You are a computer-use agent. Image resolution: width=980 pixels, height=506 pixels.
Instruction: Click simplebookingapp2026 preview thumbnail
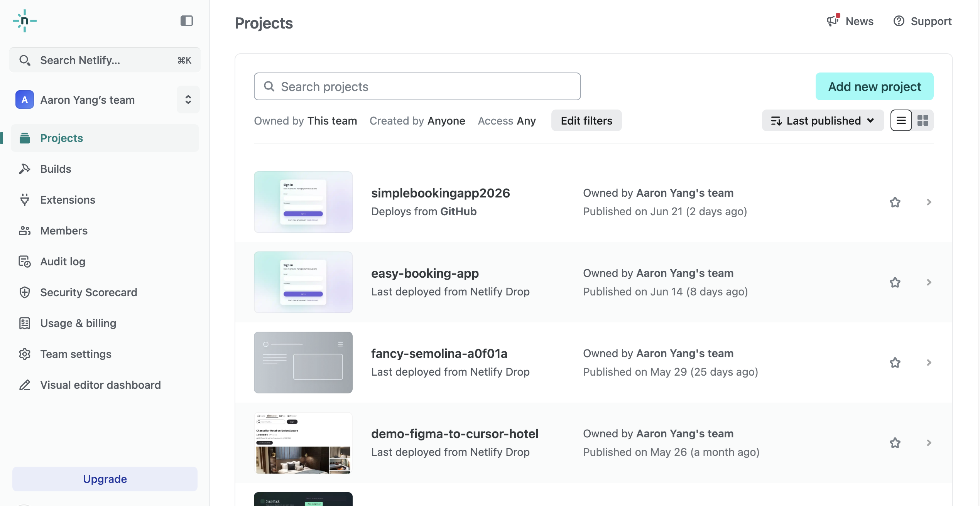303,202
